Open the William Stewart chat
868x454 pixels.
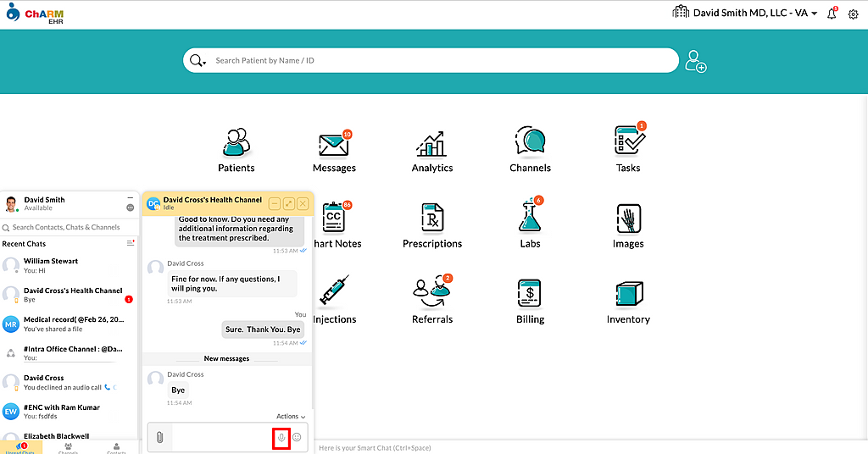(68, 266)
